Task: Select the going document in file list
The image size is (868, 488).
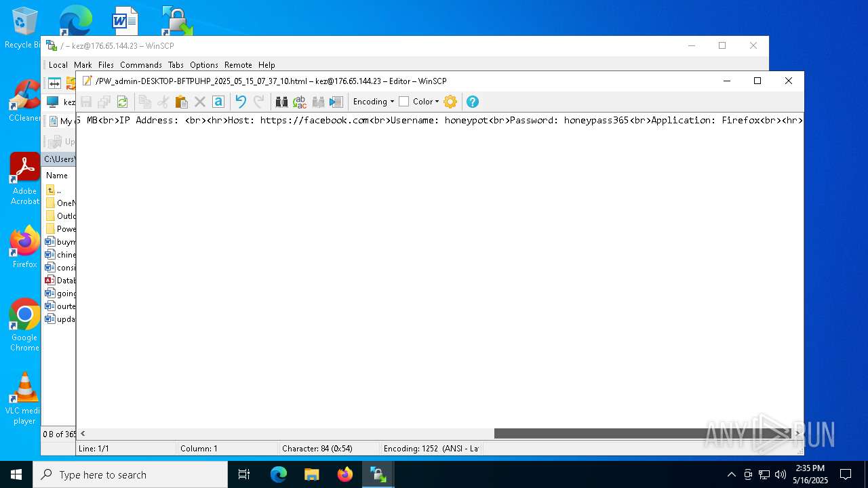Action: 60,293
